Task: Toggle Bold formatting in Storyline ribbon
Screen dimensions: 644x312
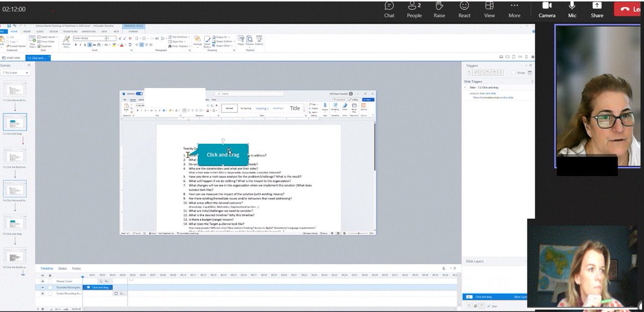Action: tap(76, 45)
